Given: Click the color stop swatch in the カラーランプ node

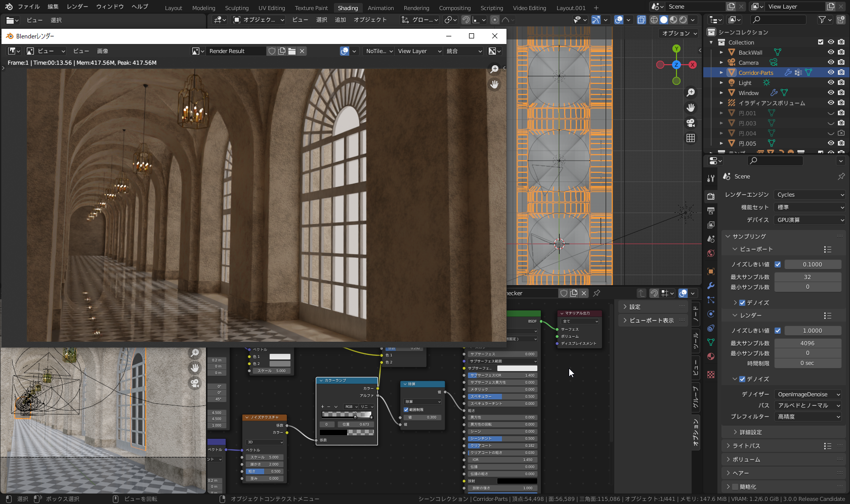Looking at the screenshot, I should 347,432.
